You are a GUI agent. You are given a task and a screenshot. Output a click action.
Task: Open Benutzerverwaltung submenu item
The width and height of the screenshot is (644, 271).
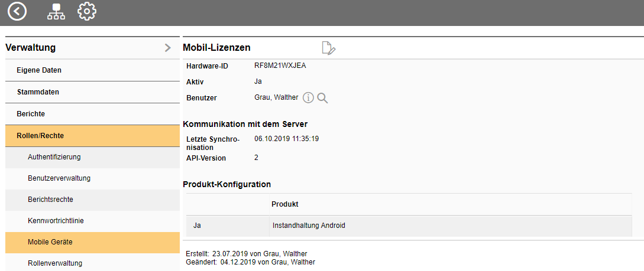pos(59,178)
